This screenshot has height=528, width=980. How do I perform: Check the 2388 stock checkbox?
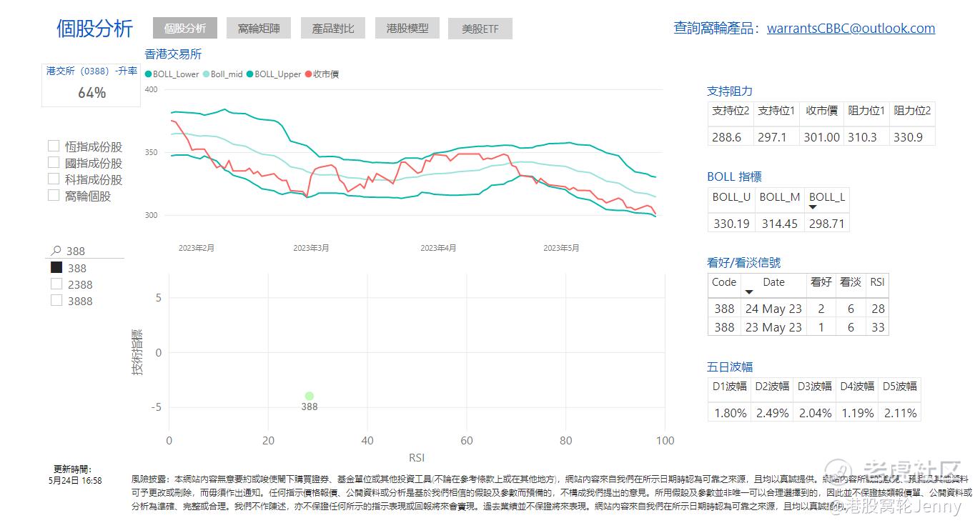[56, 283]
